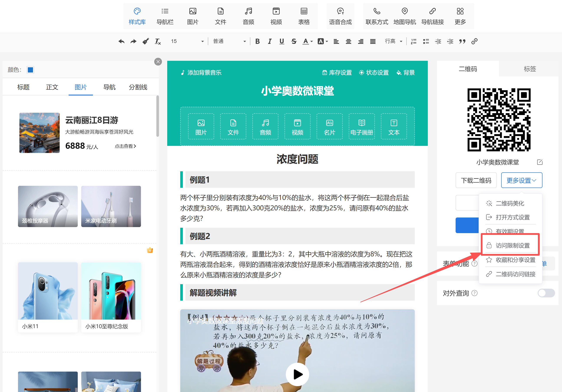The width and height of the screenshot is (562, 392).
Task: Insert audio via 音频 toolbar icon
Action: 248,16
